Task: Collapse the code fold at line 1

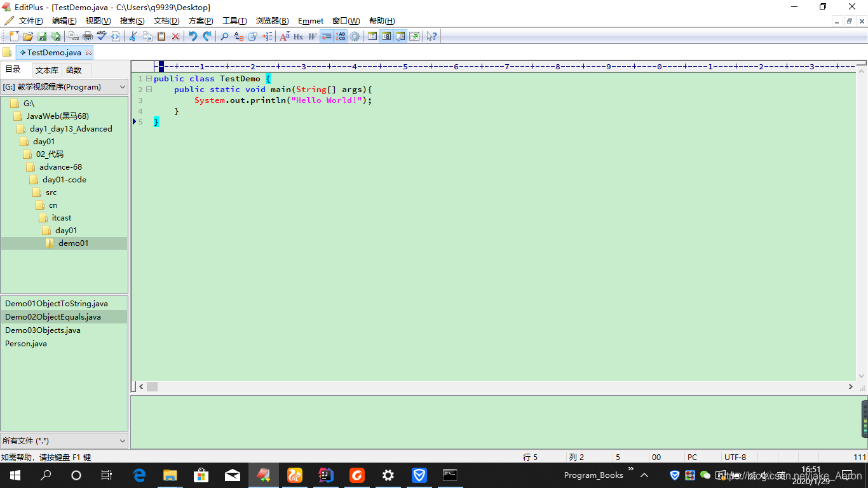Action: (x=149, y=79)
